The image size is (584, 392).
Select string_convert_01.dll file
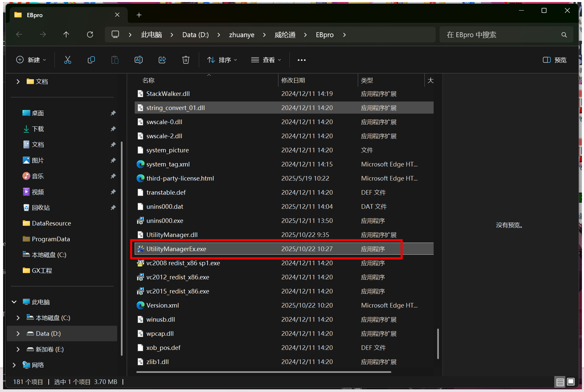pyautogui.click(x=284, y=108)
